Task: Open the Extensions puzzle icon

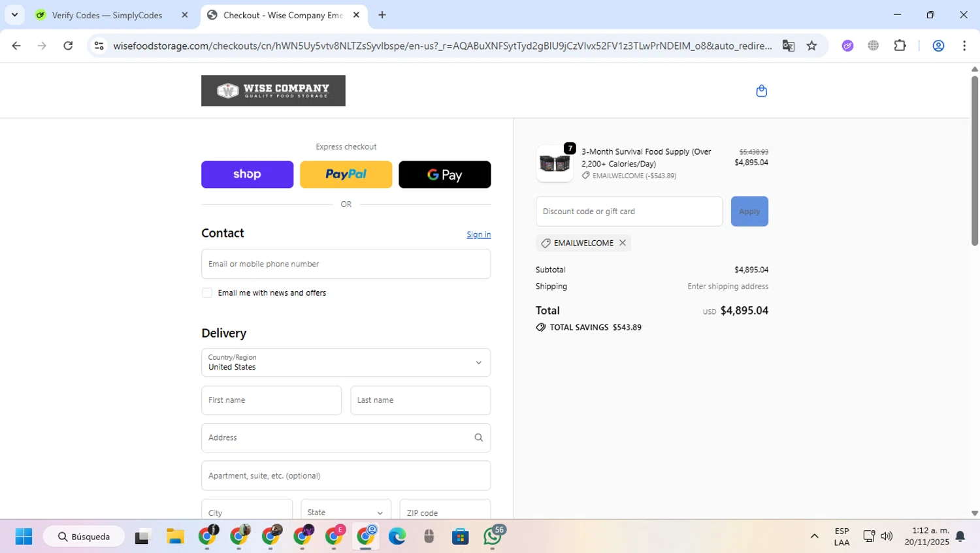Action: 900,46
